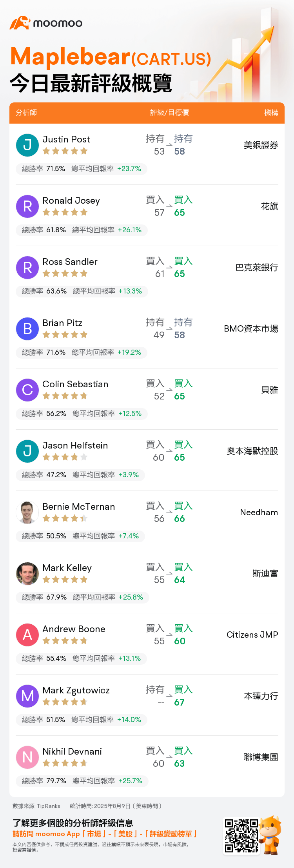
Task: Select Nikhil Devnani's pink N avatar
Action: [27, 757]
